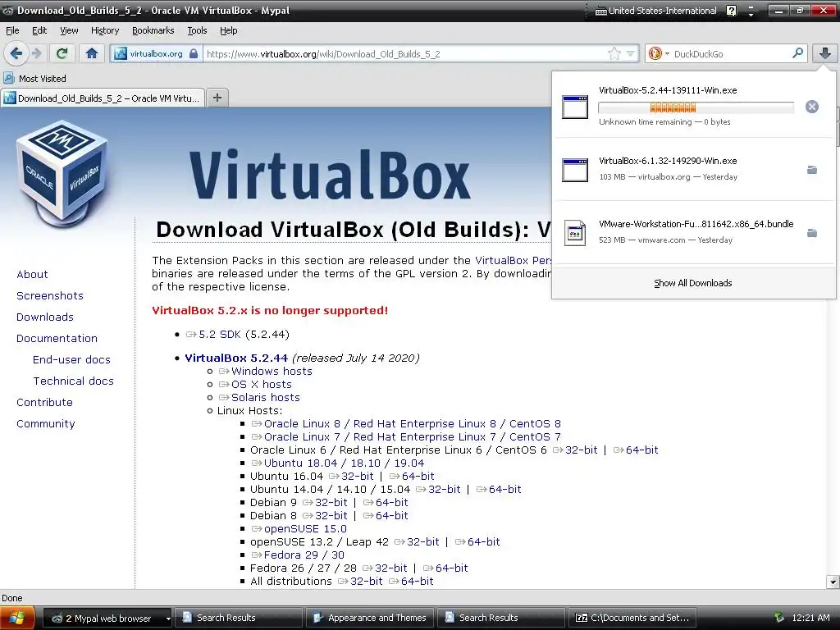Switch to Appearance and Themes taskbar window
840x630 pixels.
(x=370, y=618)
